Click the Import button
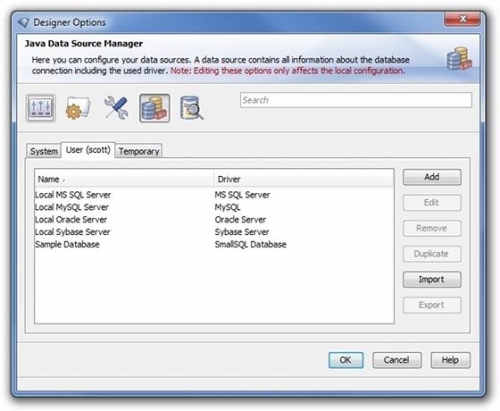500x411 pixels. 432,279
